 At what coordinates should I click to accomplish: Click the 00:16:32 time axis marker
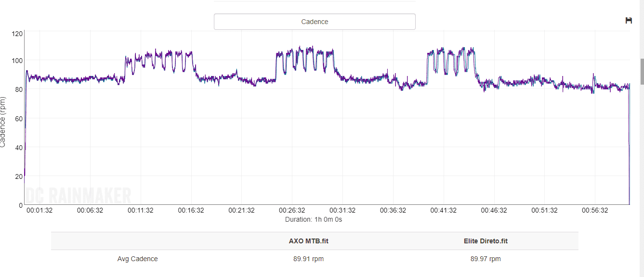coord(191,210)
